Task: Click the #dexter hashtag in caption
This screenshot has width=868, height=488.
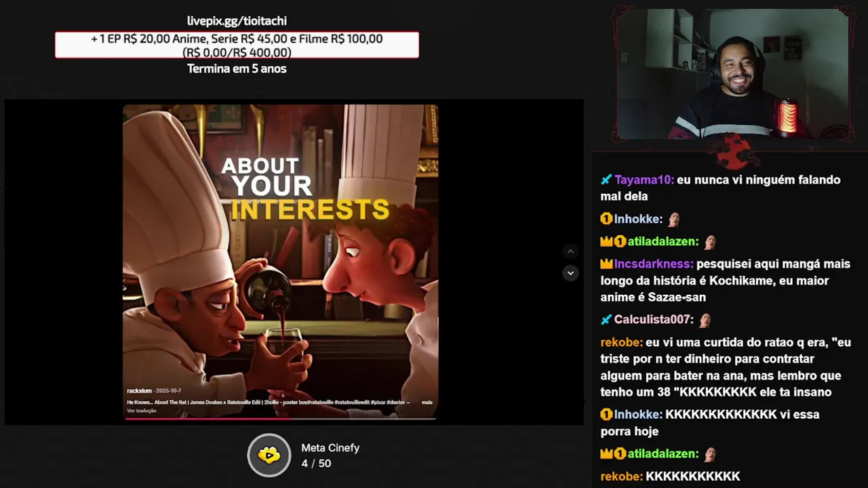Action: pos(396,403)
